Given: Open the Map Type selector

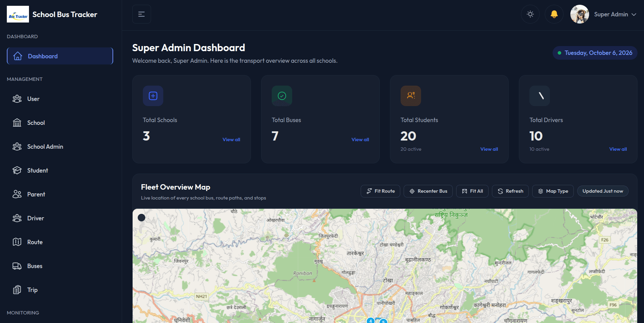Looking at the screenshot, I should click(553, 191).
